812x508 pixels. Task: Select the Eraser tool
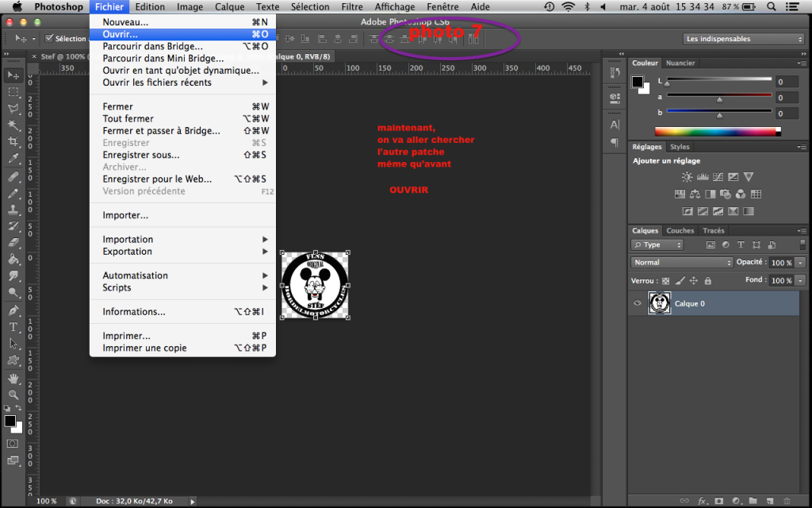point(13,243)
